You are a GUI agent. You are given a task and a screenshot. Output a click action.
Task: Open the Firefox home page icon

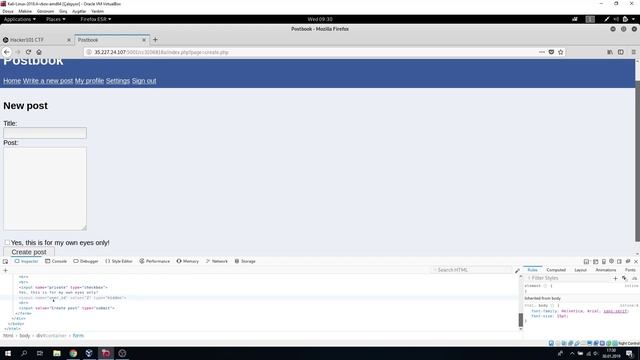pyautogui.click(x=39, y=52)
